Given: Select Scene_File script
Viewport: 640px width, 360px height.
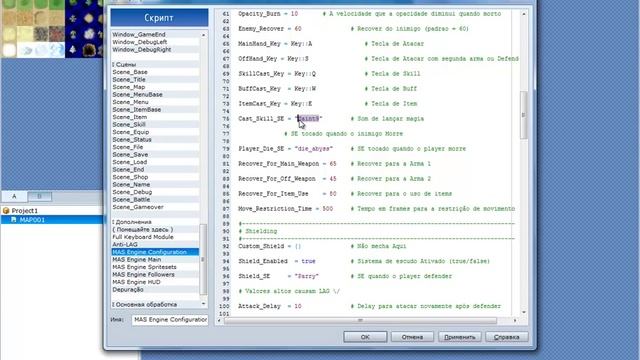Looking at the screenshot, I should point(156,147).
